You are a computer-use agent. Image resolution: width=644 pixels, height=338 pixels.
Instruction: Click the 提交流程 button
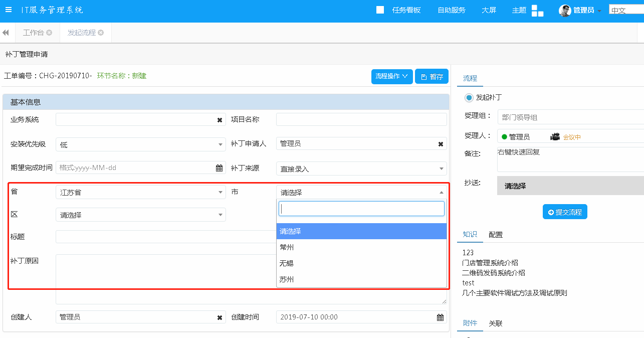(x=565, y=212)
